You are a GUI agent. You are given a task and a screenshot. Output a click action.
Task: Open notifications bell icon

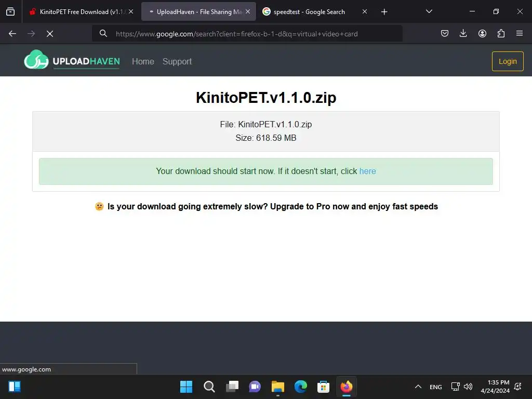pyautogui.click(x=518, y=387)
